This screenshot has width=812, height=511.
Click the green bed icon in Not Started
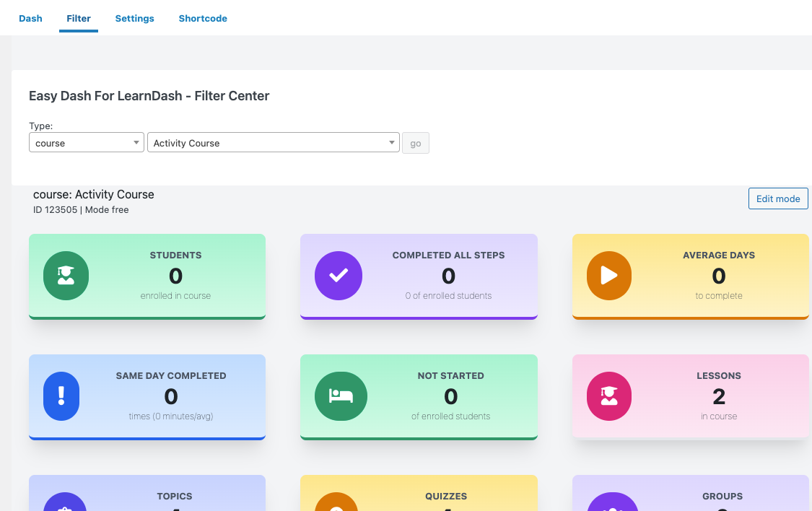click(x=341, y=396)
